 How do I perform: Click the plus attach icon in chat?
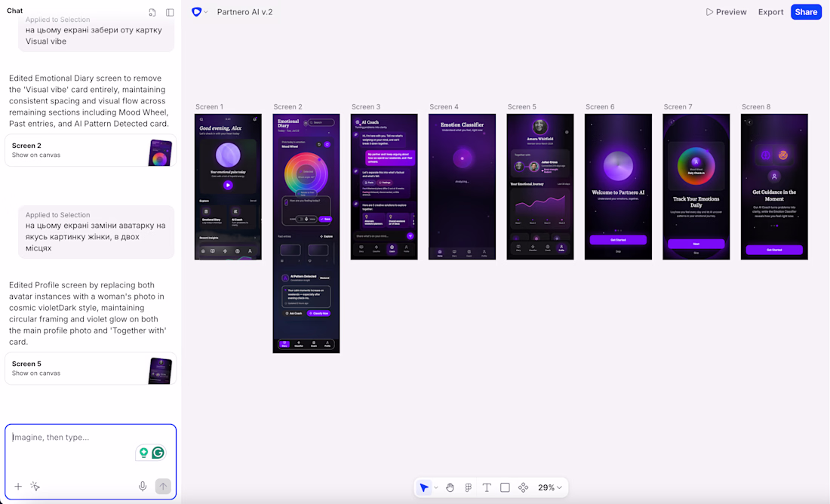pyautogui.click(x=18, y=486)
